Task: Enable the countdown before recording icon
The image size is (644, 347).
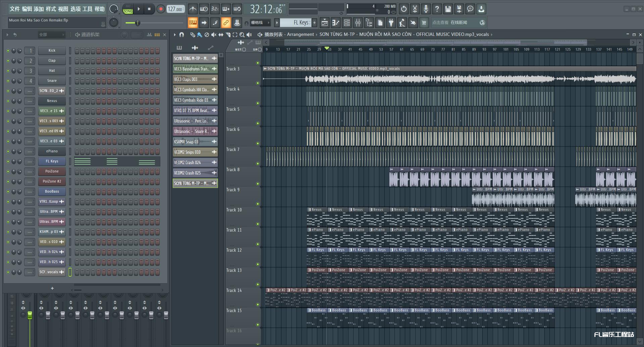Action: [x=215, y=9]
